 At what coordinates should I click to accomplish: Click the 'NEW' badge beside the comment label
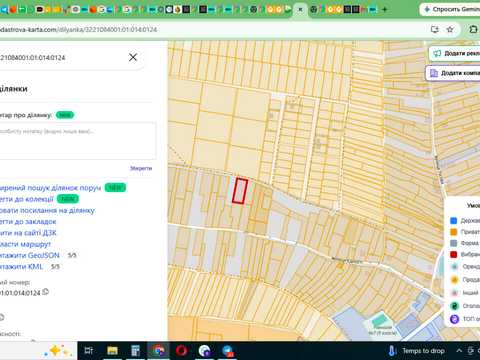coord(65,115)
